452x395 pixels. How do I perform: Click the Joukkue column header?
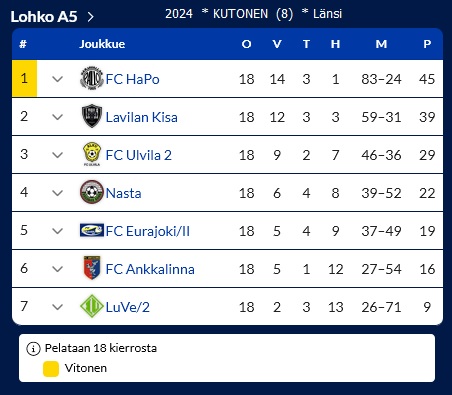[x=102, y=44]
